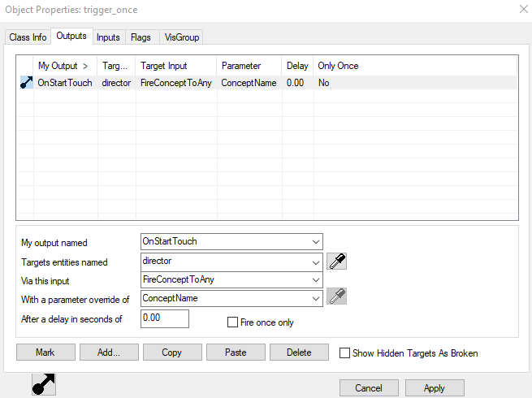Image resolution: width=532 pixels, height=398 pixels.
Task: Expand the Via this input dropdown
Action: (x=315, y=280)
